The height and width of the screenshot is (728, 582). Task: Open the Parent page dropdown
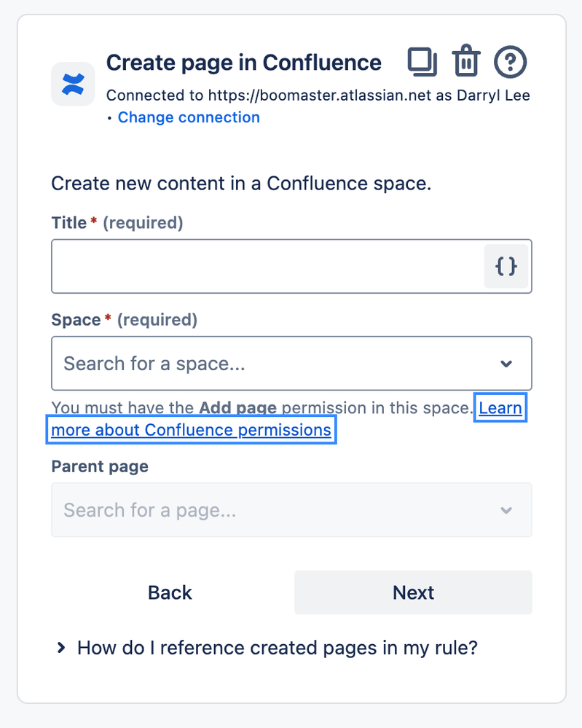[291, 510]
